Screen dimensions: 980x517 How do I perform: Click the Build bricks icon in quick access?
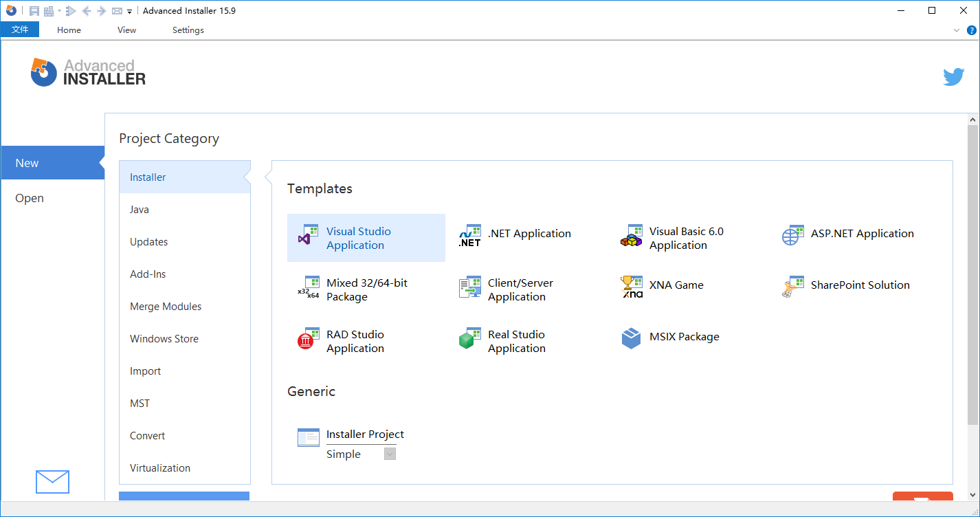49,11
